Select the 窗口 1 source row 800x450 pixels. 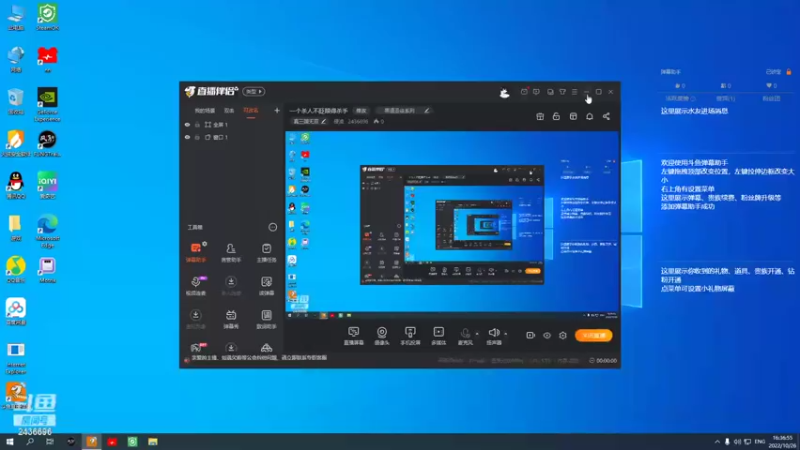[232, 137]
